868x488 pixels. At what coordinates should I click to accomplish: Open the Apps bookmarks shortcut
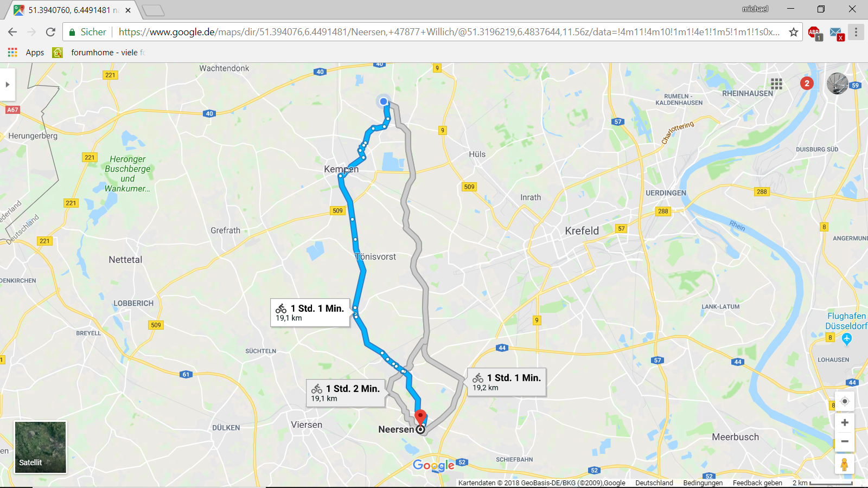coord(26,53)
